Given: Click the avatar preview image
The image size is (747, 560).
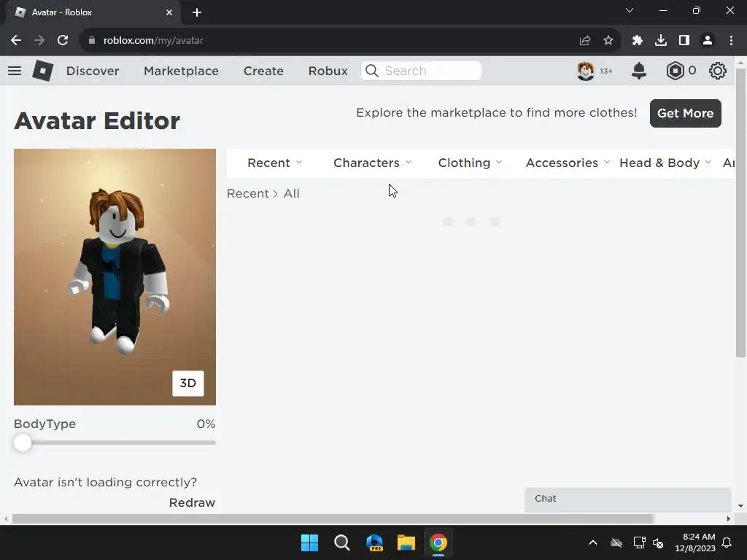Looking at the screenshot, I should click(x=115, y=277).
